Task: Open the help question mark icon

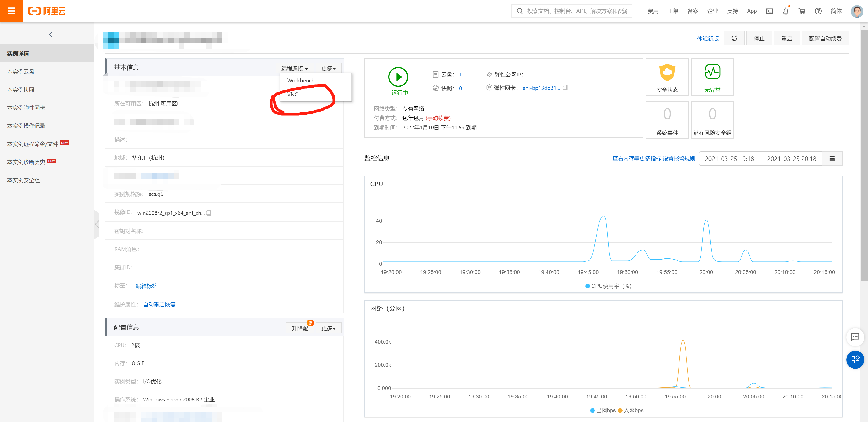Action: 818,11
